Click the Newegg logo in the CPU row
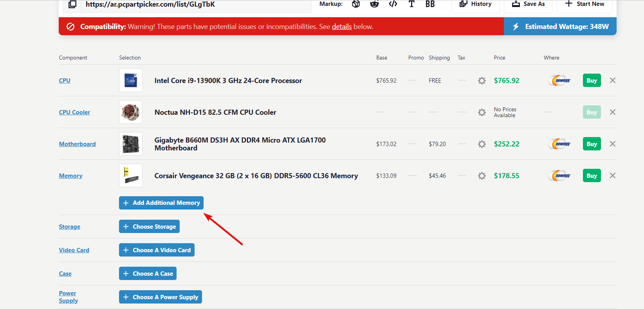 point(560,81)
